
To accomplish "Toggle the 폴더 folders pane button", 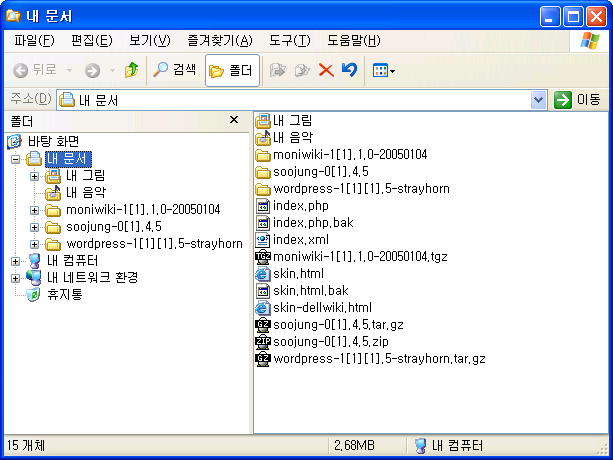I will click(x=232, y=70).
